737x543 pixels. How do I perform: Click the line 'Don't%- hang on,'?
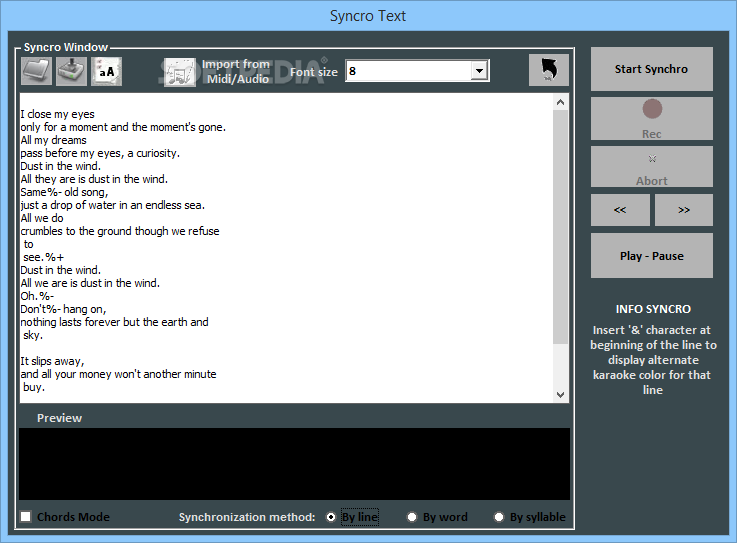pos(63,309)
